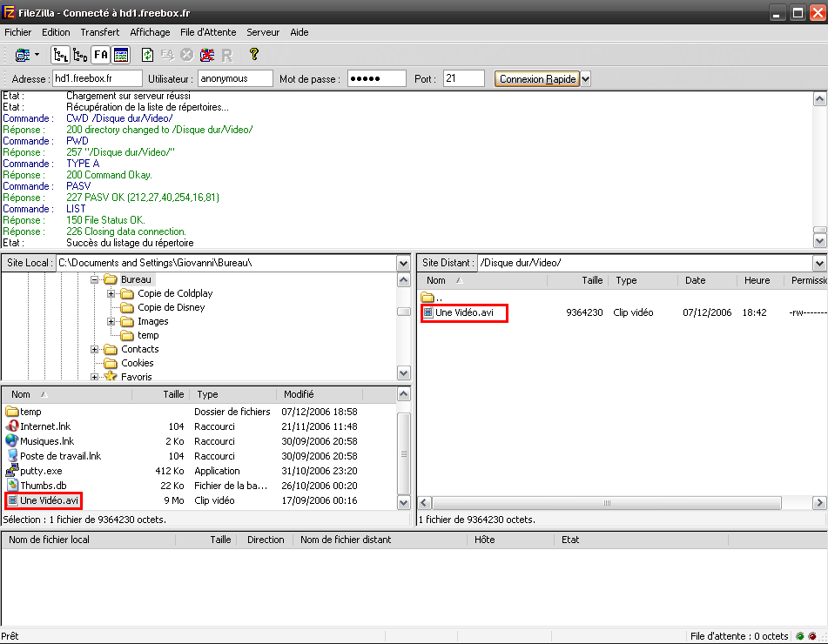Viewport: 828px width, 644px height.
Task: Open the Connexion Rapide history dropdown arrow
Action: [586, 78]
